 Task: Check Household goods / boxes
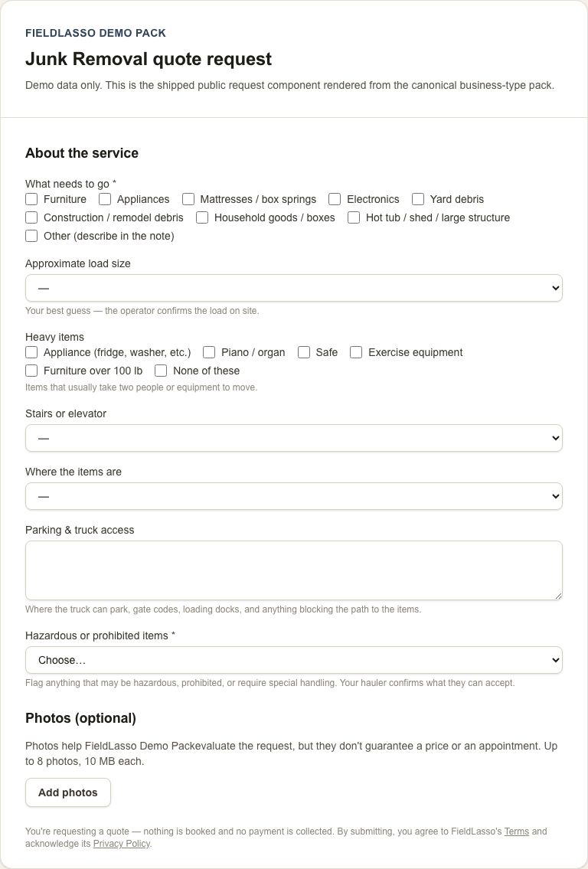pyautogui.click(x=202, y=217)
